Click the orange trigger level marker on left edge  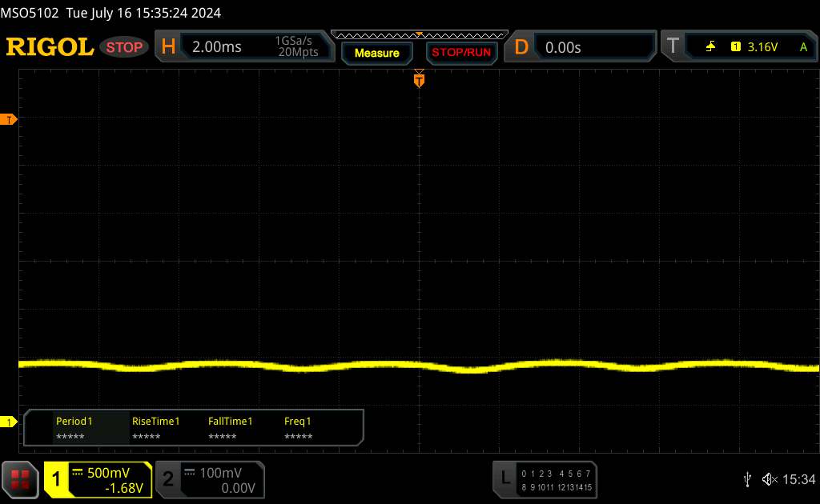click(10, 119)
